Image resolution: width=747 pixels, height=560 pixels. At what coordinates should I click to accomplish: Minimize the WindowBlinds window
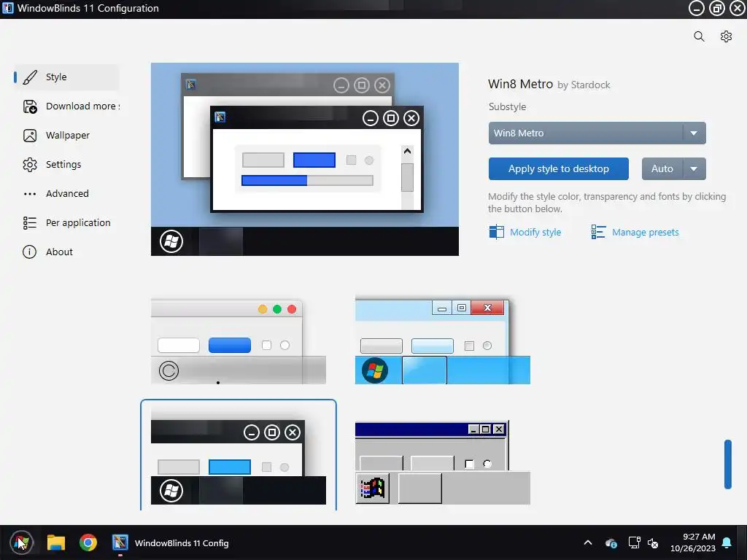pos(696,8)
